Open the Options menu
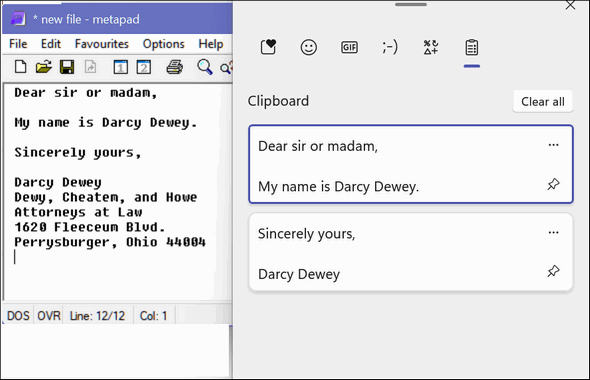The height and width of the screenshot is (380, 590). pyautogui.click(x=164, y=44)
